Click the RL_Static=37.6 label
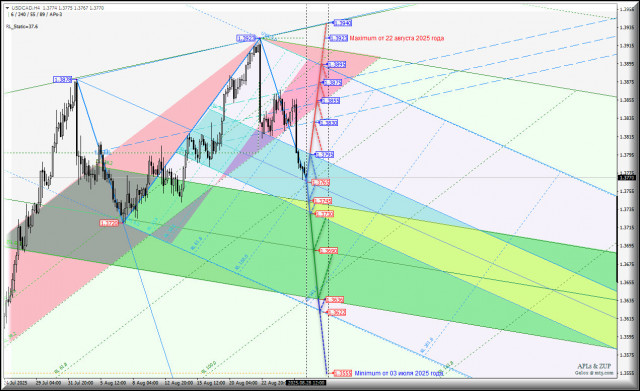The width and height of the screenshot is (640, 391). 22,27
